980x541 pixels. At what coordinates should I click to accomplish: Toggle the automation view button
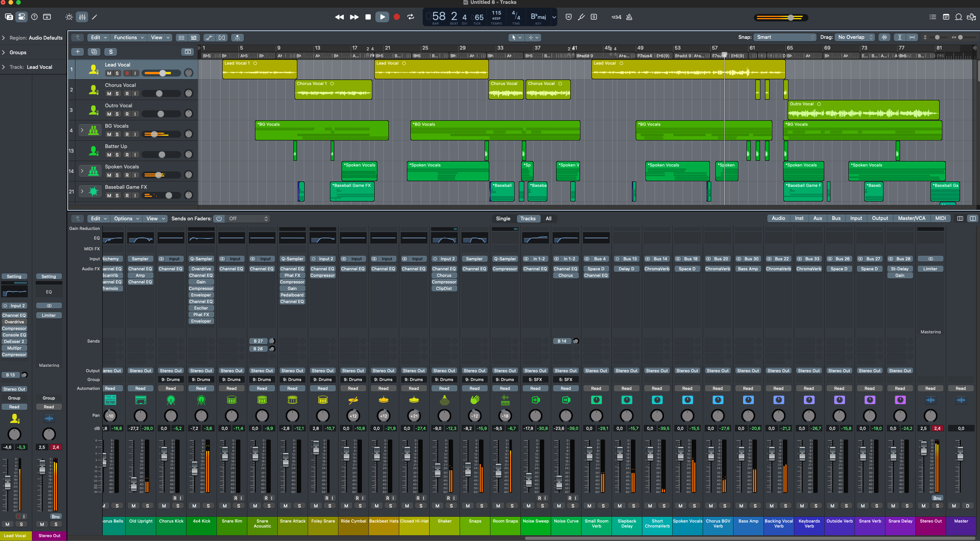(x=208, y=37)
